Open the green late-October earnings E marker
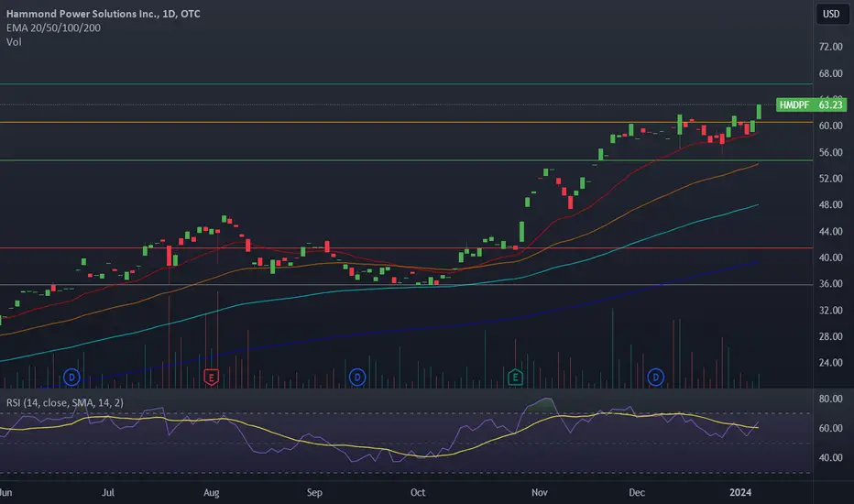Image resolution: width=854 pixels, height=504 pixels. [x=515, y=377]
